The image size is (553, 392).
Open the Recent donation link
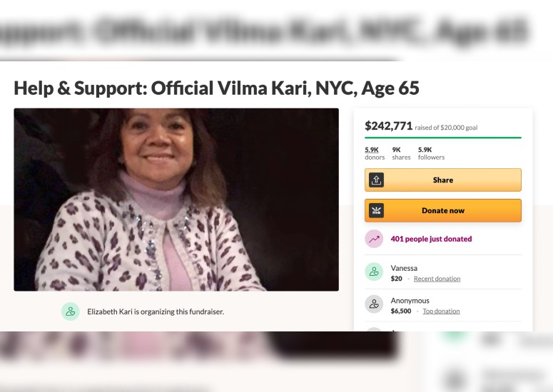point(437,279)
